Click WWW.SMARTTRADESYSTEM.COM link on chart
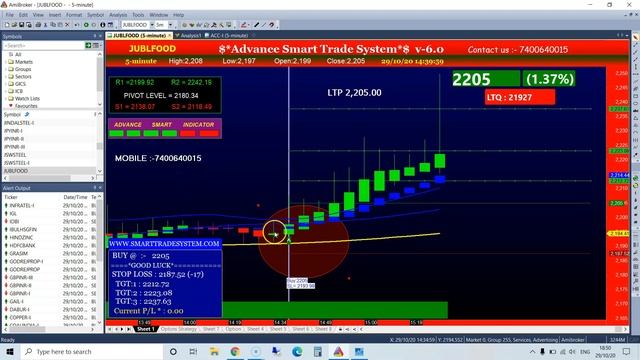Viewport: 640px width, 360px height. click(164, 244)
